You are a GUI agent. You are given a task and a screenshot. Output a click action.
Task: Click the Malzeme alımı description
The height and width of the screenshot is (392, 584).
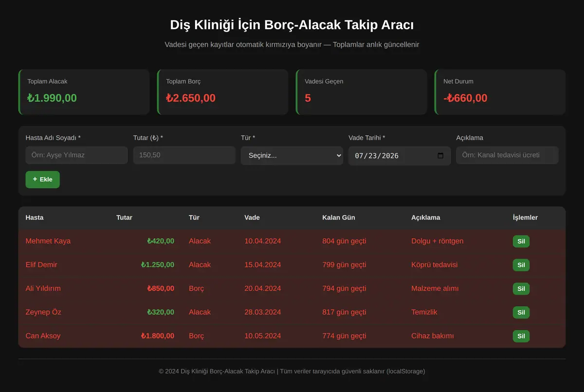tap(435, 288)
